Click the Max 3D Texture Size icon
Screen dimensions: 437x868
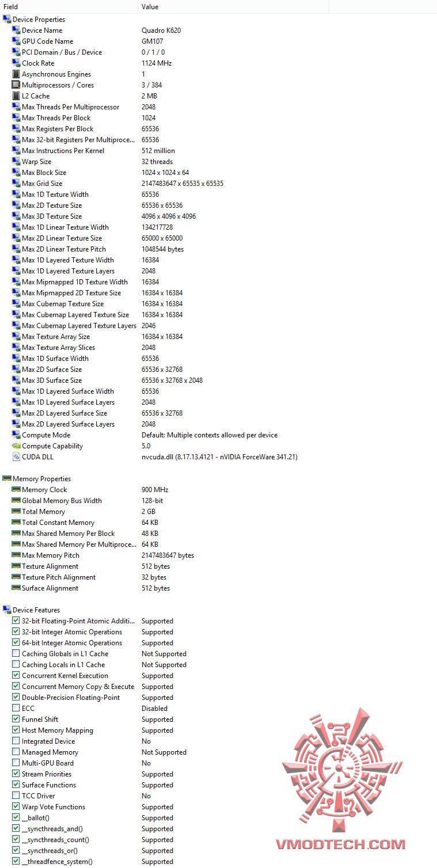(x=16, y=216)
